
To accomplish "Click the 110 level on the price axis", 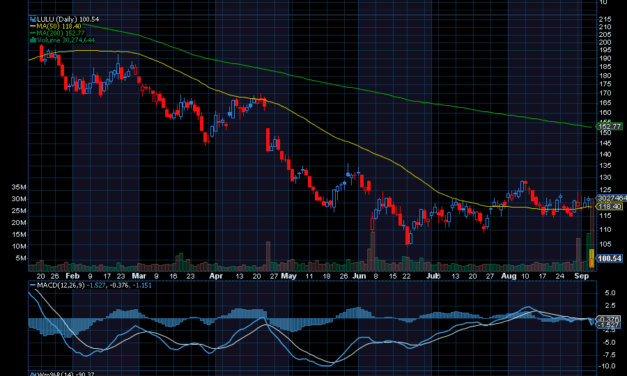I will pos(605,230).
